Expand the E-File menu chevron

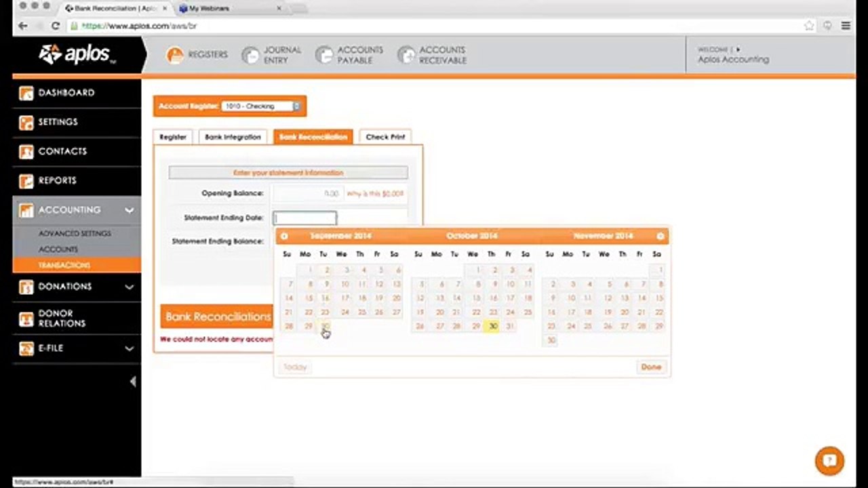[129, 348]
